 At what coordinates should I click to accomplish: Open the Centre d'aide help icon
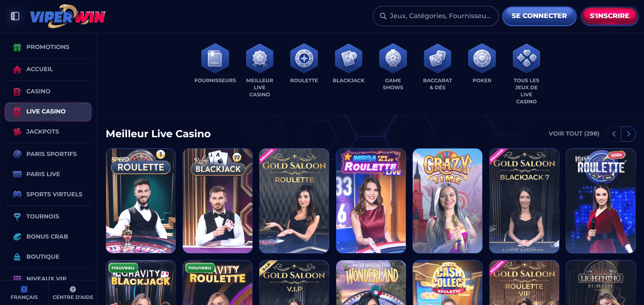pyautogui.click(x=73, y=289)
